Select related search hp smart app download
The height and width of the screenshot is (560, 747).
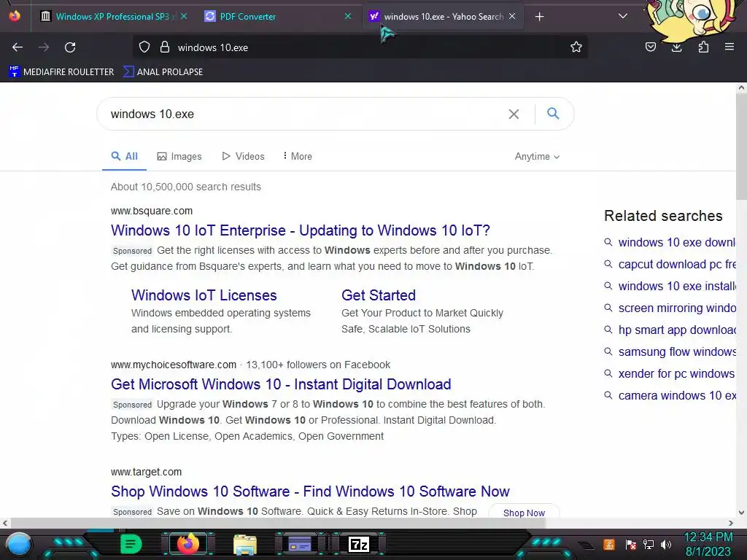coord(670,330)
